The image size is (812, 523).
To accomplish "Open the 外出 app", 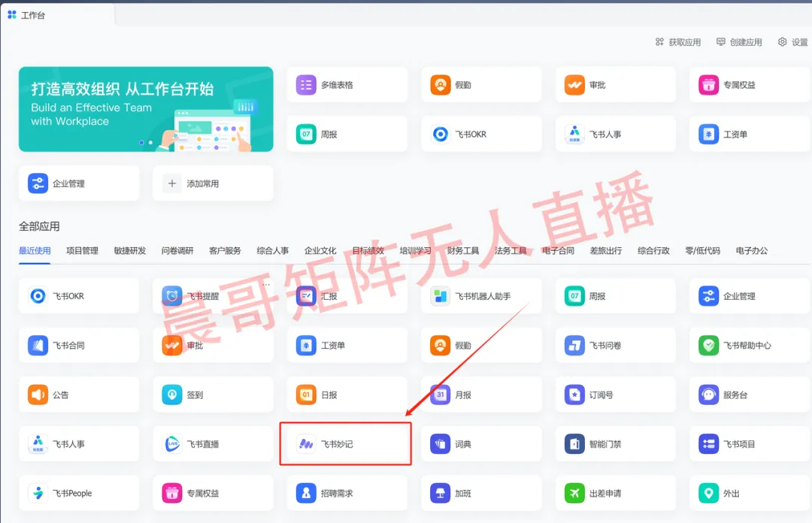I will tap(750, 493).
